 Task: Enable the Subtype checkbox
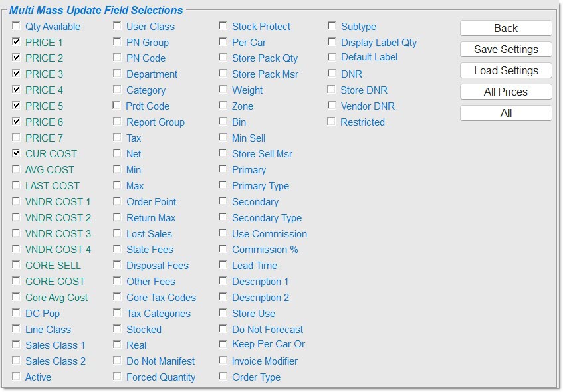[332, 26]
